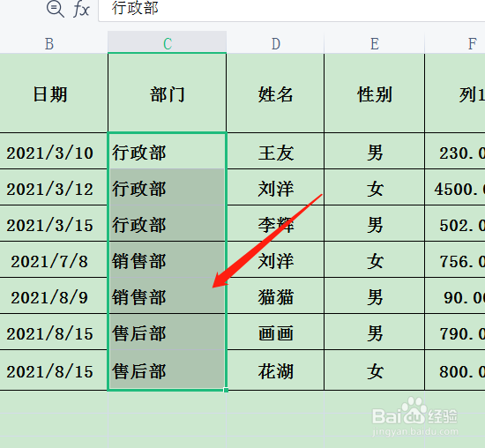
Task: Select the 行政部 cell beside 王友
Action: click(167, 152)
